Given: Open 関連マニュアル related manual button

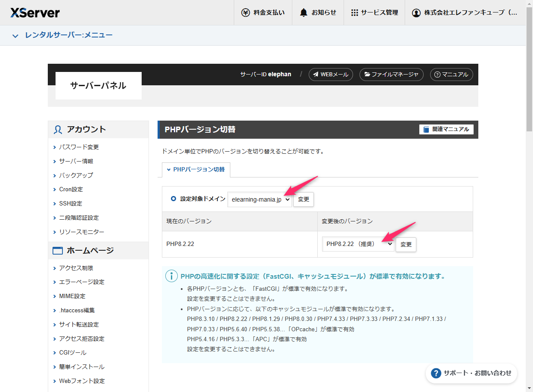Looking at the screenshot, I should pos(446,129).
